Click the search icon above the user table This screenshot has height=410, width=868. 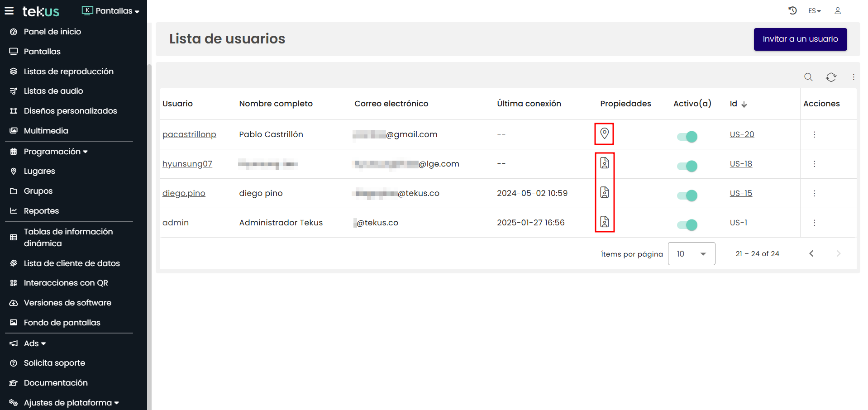[808, 77]
